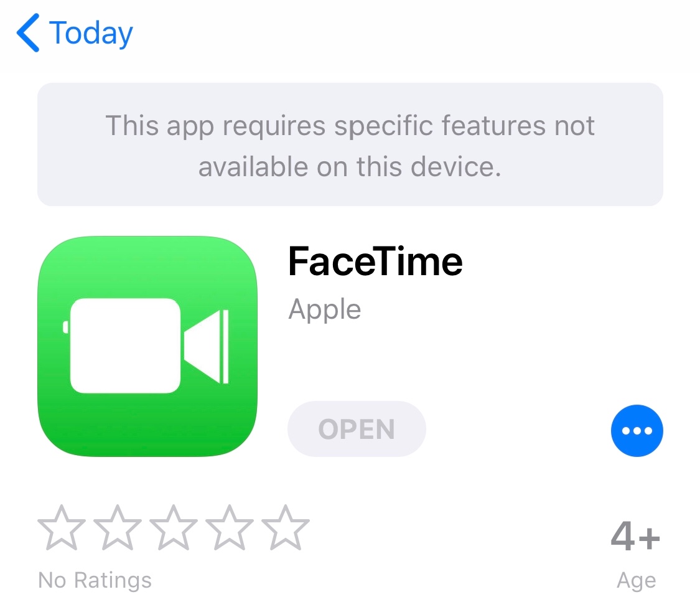
Task: Open the FaceTime app using OPEN button
Action: point(357,429)
